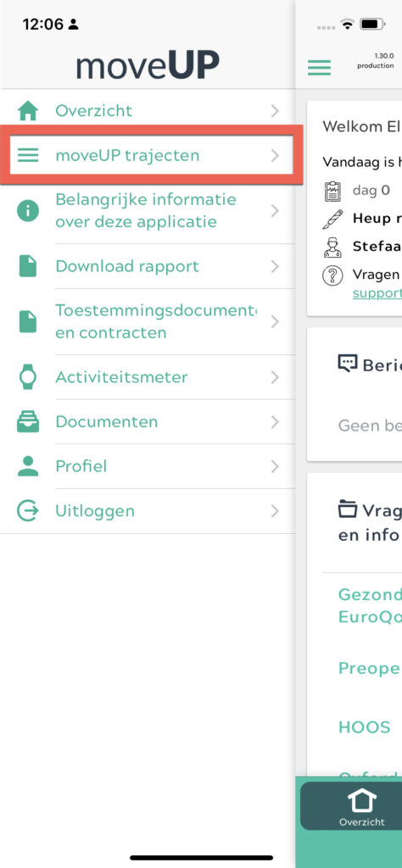This screenshot has height=868, width=402.
Task: Open Documenten from the side menu
Action: pos(148,422)
